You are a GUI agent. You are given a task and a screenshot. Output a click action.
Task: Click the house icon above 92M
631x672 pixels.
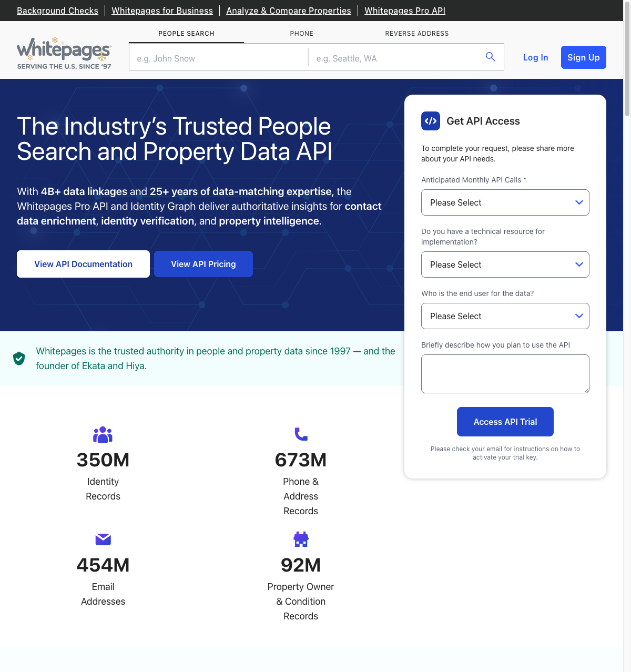pyautogui.click(x=301, y=539)
